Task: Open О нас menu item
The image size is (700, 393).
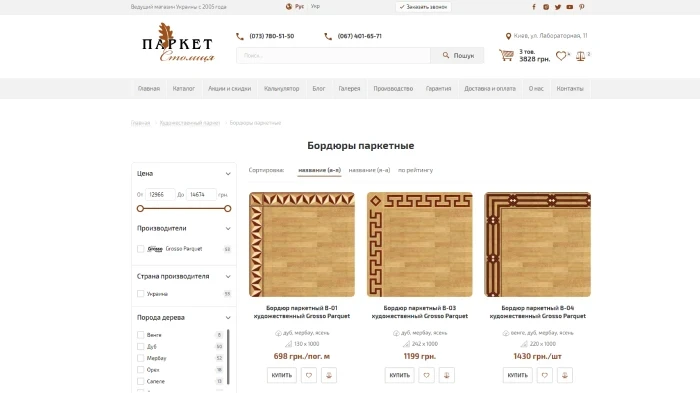Action: click(536, 88)
